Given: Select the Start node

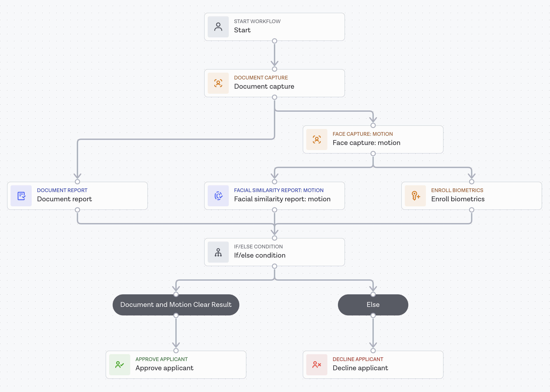Looking at the screenshot, I should [274, 27].
